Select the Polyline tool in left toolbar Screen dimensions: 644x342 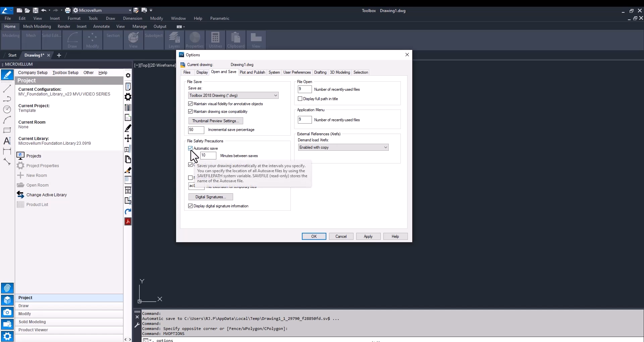point(7,99)
